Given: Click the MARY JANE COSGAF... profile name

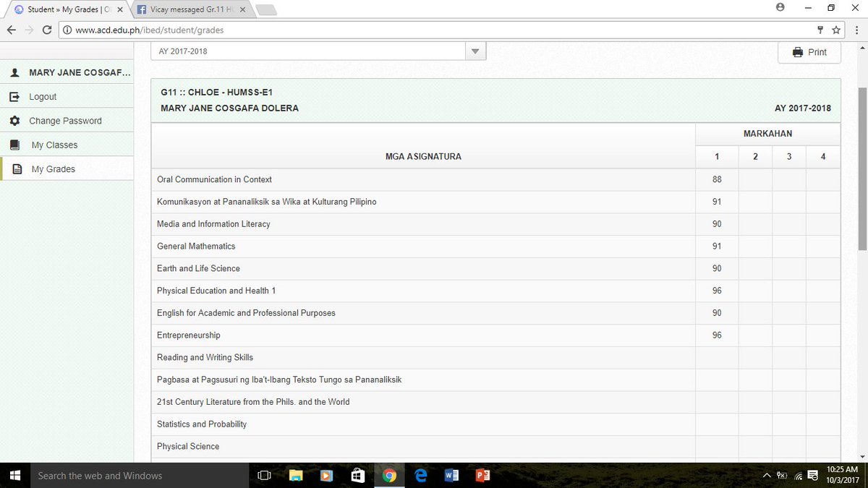Looking at the screenshot, I should pos(80,72).
